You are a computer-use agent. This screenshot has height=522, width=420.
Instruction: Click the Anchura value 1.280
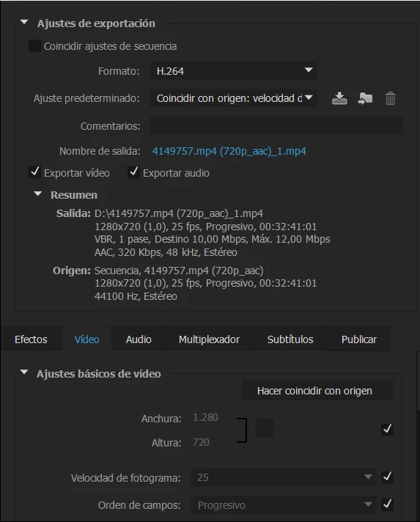[205, 417]
